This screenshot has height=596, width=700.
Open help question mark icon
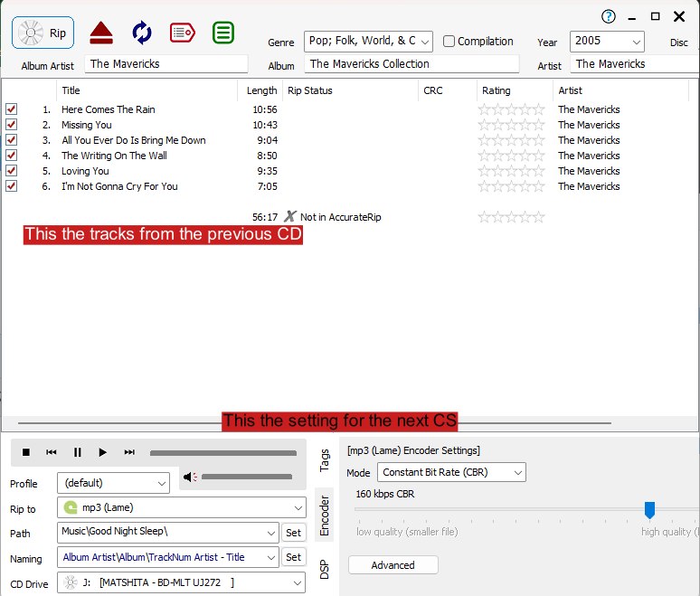pos(609,16)
